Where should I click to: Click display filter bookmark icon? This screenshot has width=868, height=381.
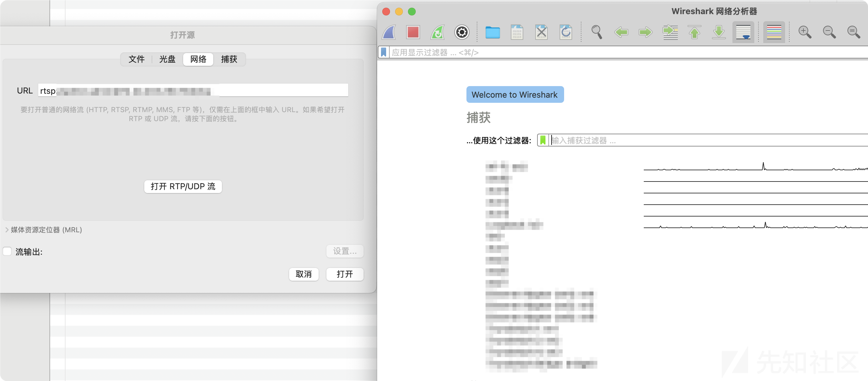pos(384,52)
